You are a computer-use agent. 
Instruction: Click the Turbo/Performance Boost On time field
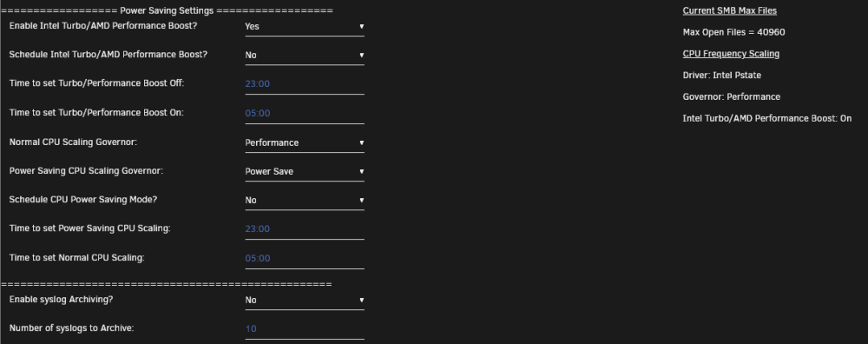tap(305, 114)
